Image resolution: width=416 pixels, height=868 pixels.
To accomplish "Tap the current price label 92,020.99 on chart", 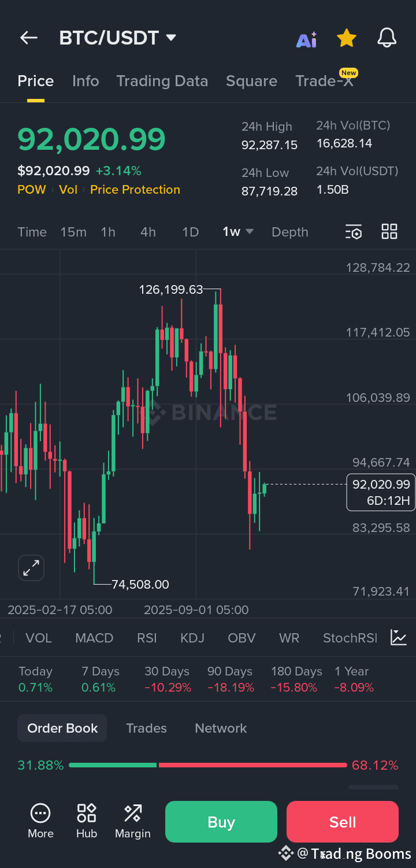I will [x=381, y=492].
